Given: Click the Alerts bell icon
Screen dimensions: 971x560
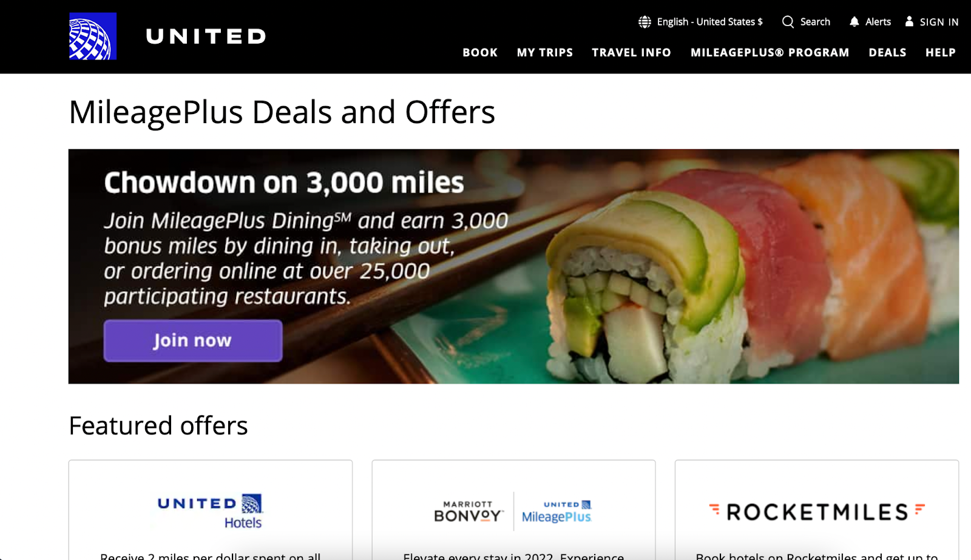Looking at the screenshot, I should tap(854, 22).
